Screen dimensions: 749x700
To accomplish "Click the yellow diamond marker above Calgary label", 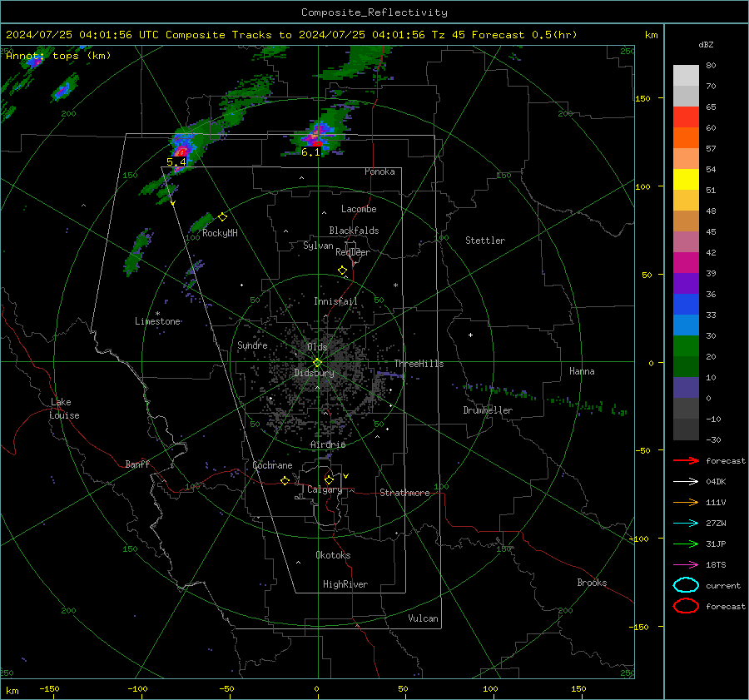I will pyautogui.click(x=329, y=479).
